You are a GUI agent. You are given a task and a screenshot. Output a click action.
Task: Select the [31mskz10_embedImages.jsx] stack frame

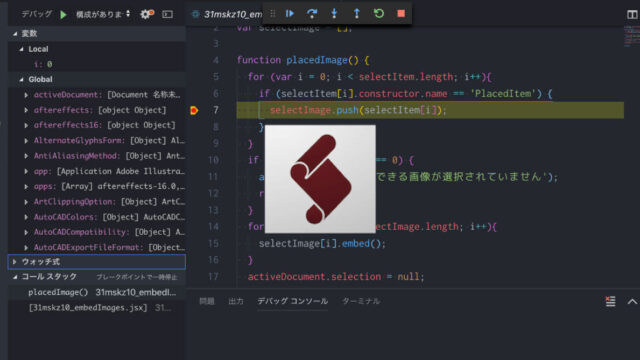[x=97, y=307]
